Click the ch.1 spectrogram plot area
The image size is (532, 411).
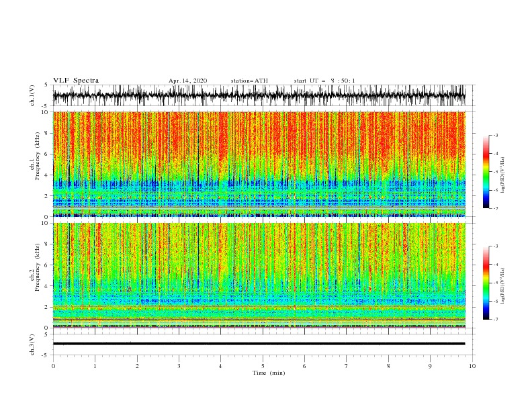tap(259, 164)
